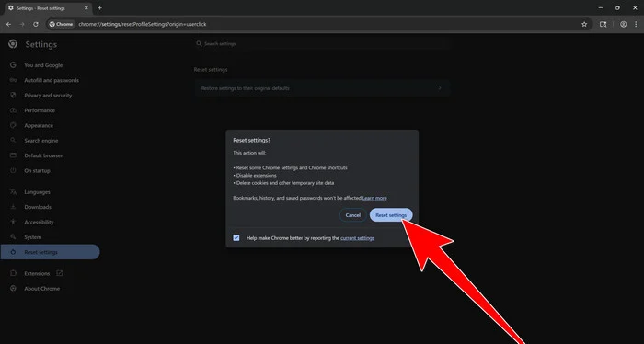Minimize the Chrome window
Image resolution: width=644 pixels, height=344 pixels.
(x=601, y=7)
